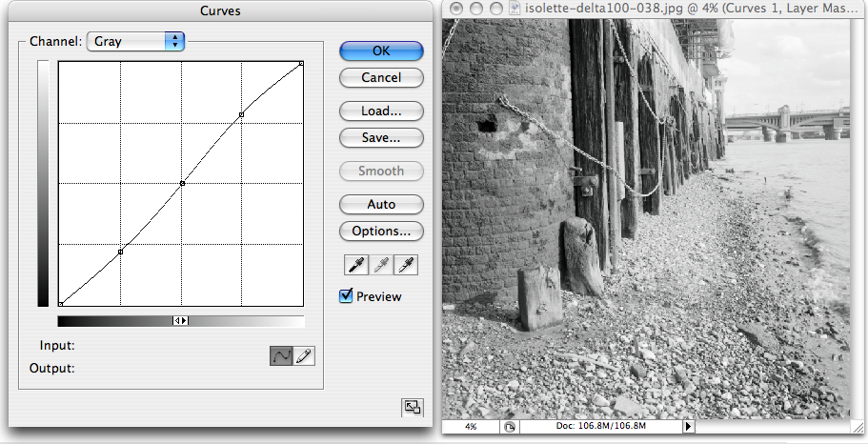Screen dimensions: 868x444
Task: Click the vertical grayscale gradient bar
Action: pyautogui.click(x=43, y=183)
